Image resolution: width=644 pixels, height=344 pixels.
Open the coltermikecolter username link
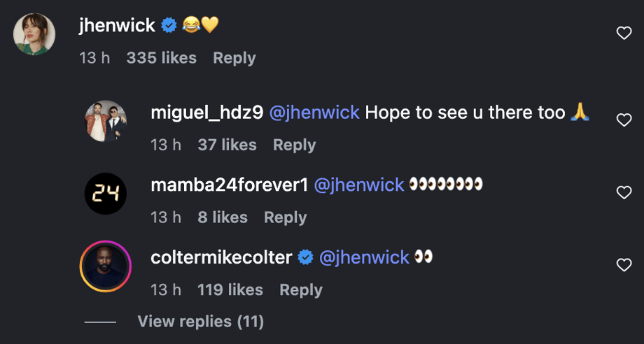coord(221,257)
